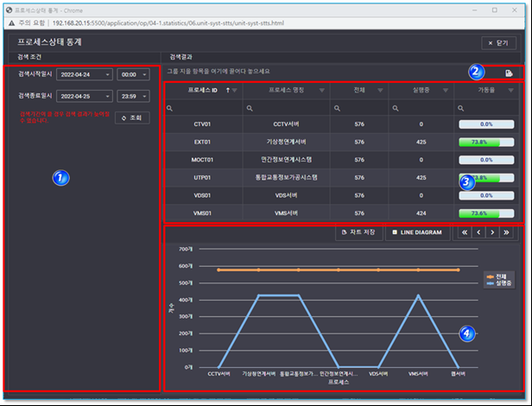
Task: Go to the previous chart page
Action: click(x=478, y=232)
